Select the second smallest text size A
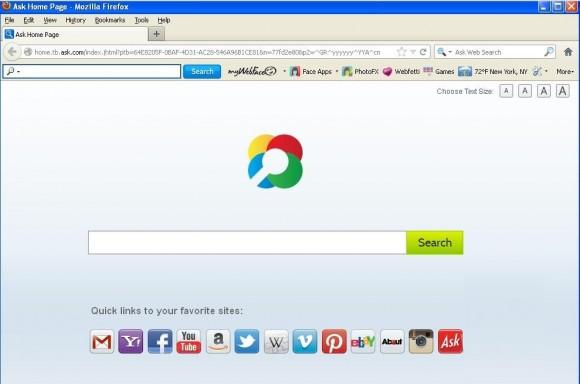 525,91
